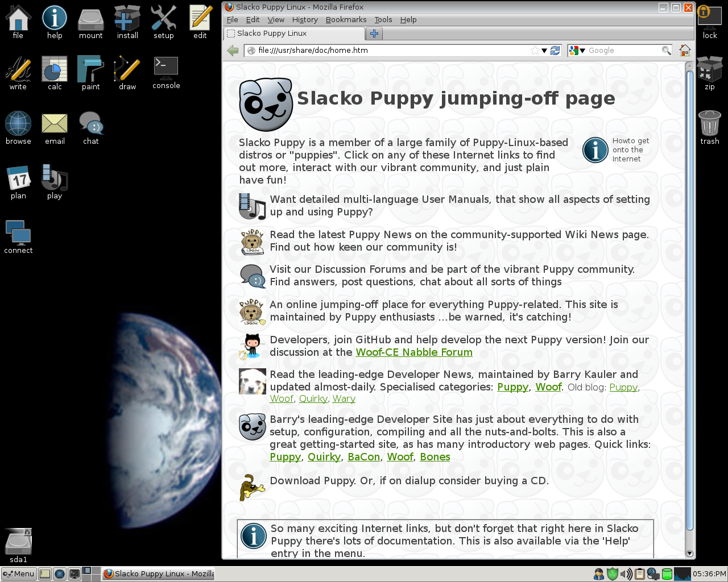The width and height of the screenshot is (728, 582).
Task: Launch the play media player icon
Action: [55, 178]
